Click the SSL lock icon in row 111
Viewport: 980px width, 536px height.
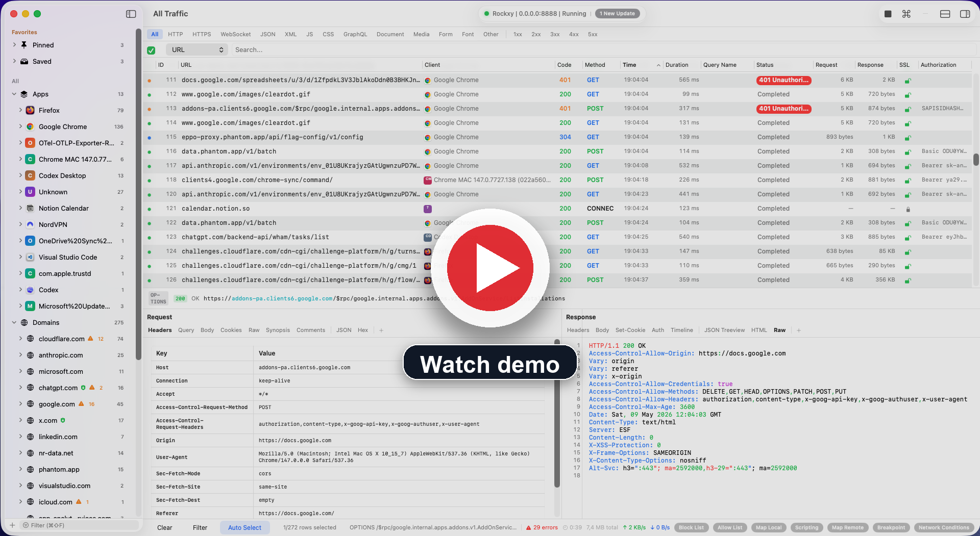click(908, 81)
